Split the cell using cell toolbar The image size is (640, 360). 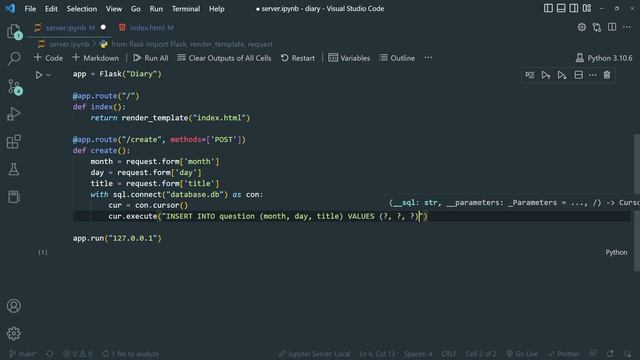(578, 75)
